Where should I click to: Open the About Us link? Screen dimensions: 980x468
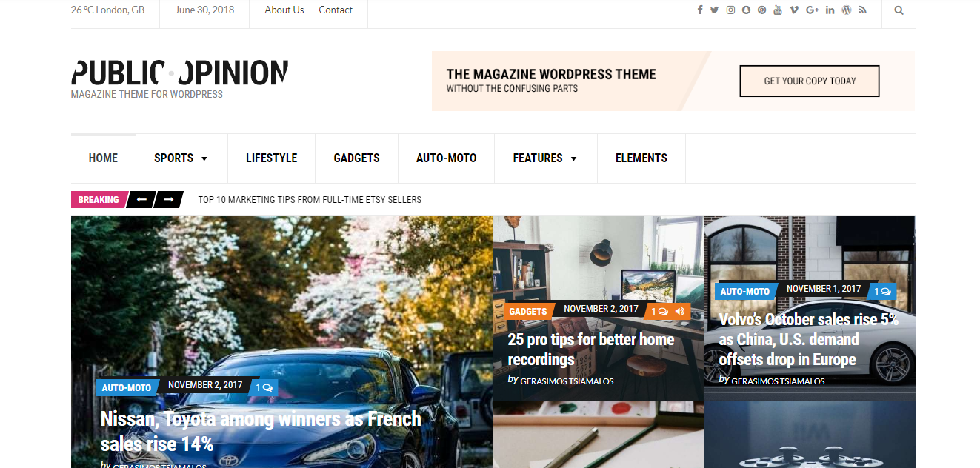tap(284, 10)
